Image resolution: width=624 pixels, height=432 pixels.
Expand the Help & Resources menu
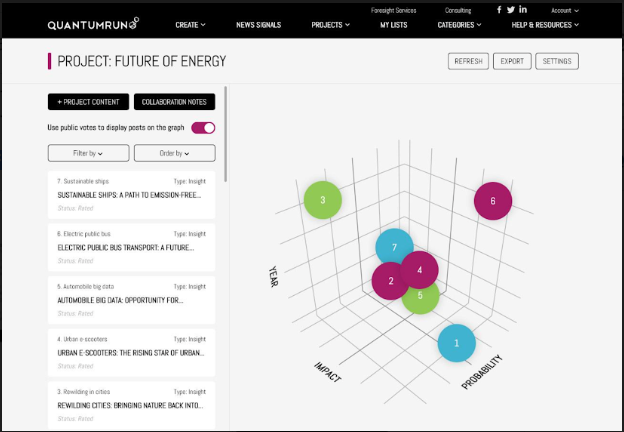(545, 25)
